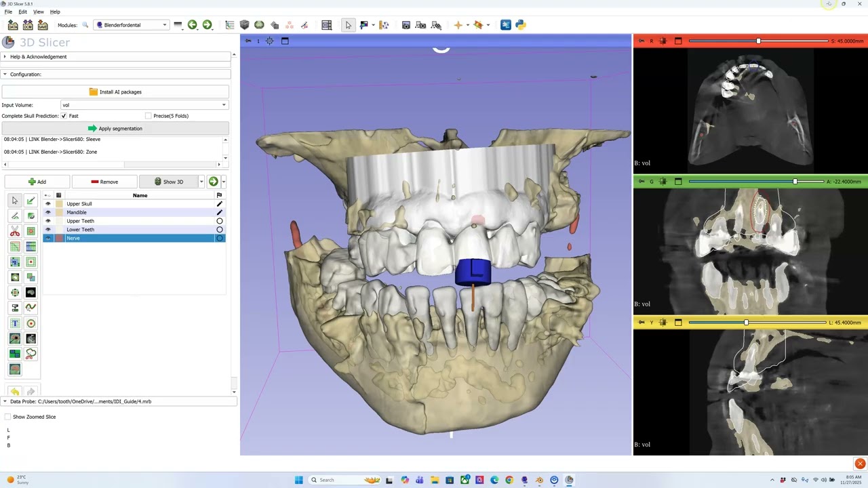Expand the Help & Acknowledgement section

click(116, 57)
